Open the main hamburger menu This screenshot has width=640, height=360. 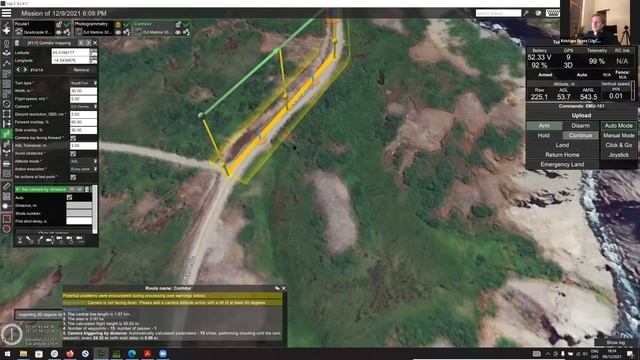pyautogui.click(x=7, y=13)
